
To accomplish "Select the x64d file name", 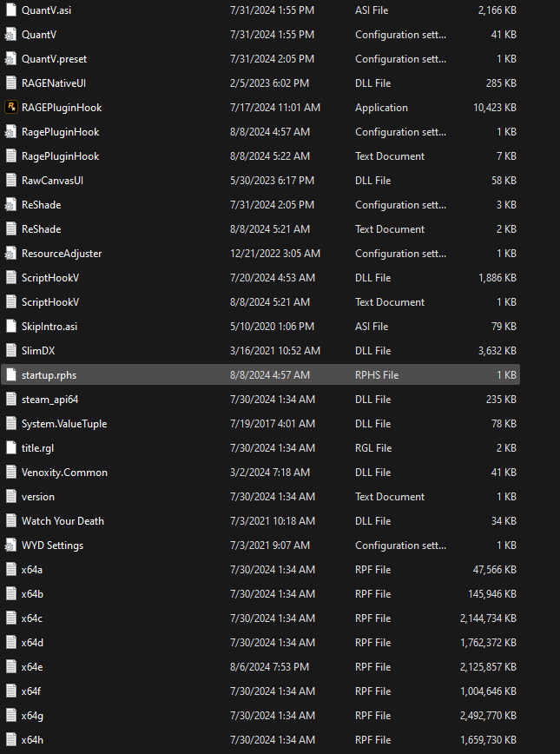I will (32, 643).
